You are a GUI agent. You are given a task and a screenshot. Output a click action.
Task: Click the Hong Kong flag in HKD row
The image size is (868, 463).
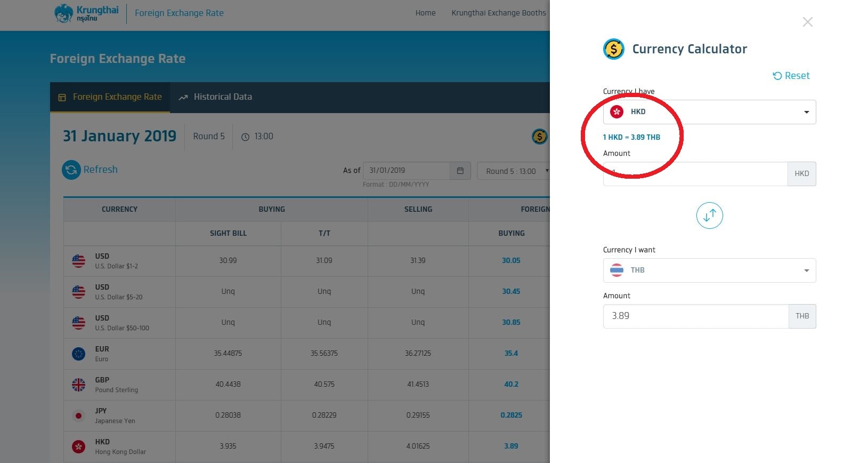click(x=78, y=446)
